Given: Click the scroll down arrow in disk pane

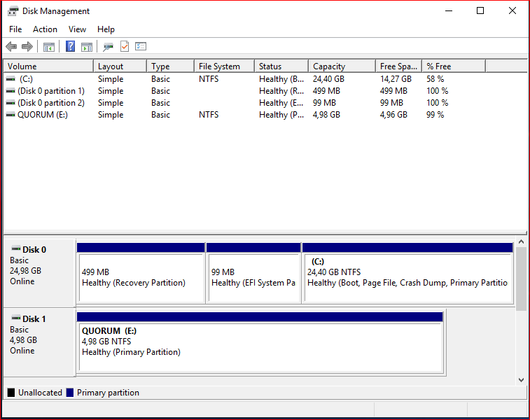Looking at the screenshot, I should [521, 380].
